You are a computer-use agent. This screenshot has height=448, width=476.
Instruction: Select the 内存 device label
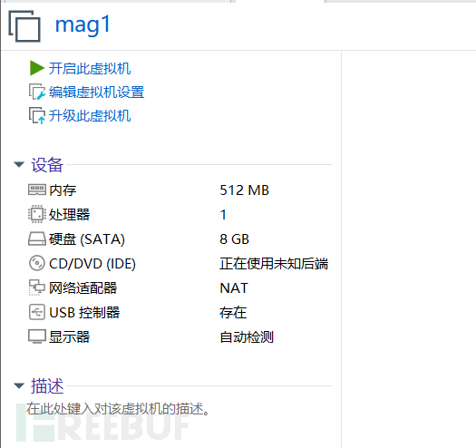click(63, 190)
